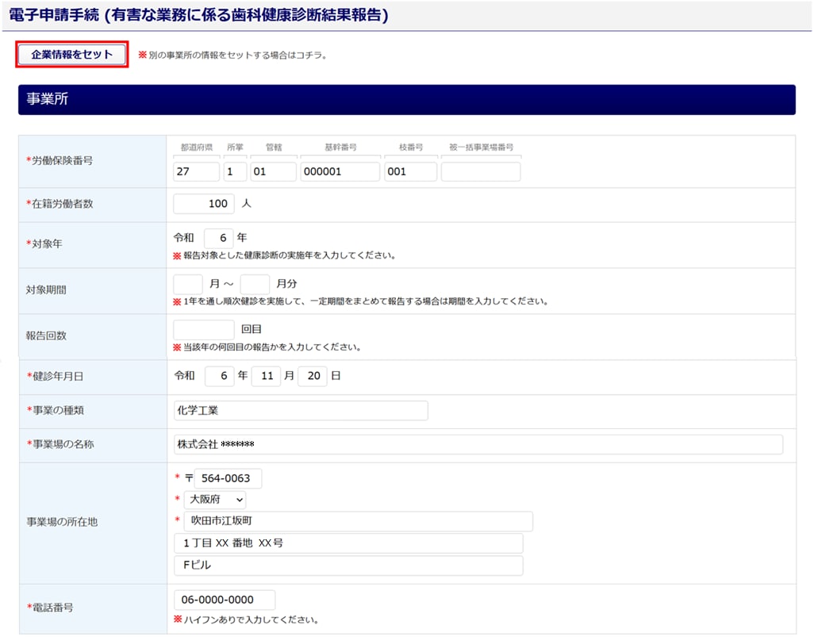This screenshot has height=644, width=814.
Task: Click the 枝番号 input field
Action: click(410, 171)
